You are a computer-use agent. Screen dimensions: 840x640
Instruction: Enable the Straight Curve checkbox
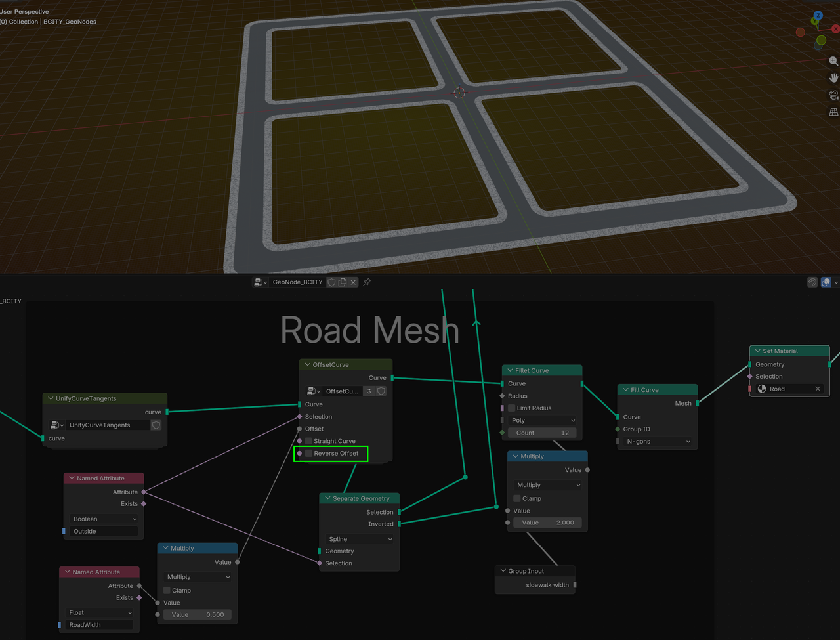[308, 441]
